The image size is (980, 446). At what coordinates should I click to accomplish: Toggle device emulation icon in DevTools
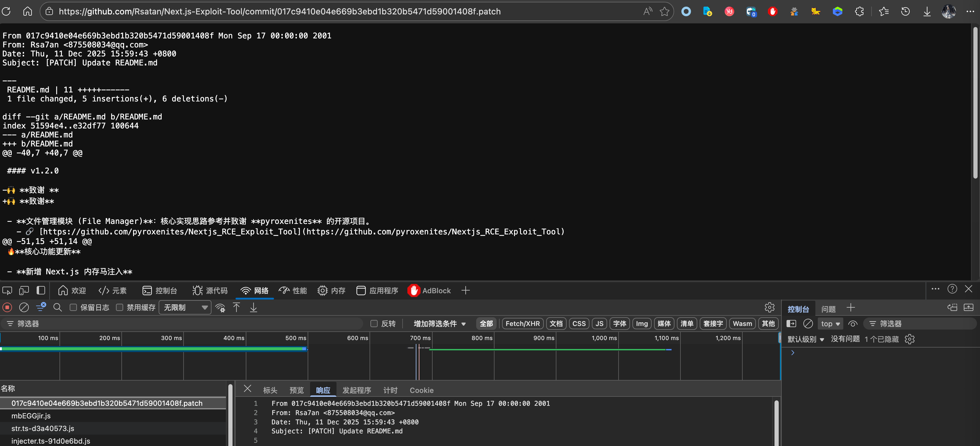coord(24,291)
